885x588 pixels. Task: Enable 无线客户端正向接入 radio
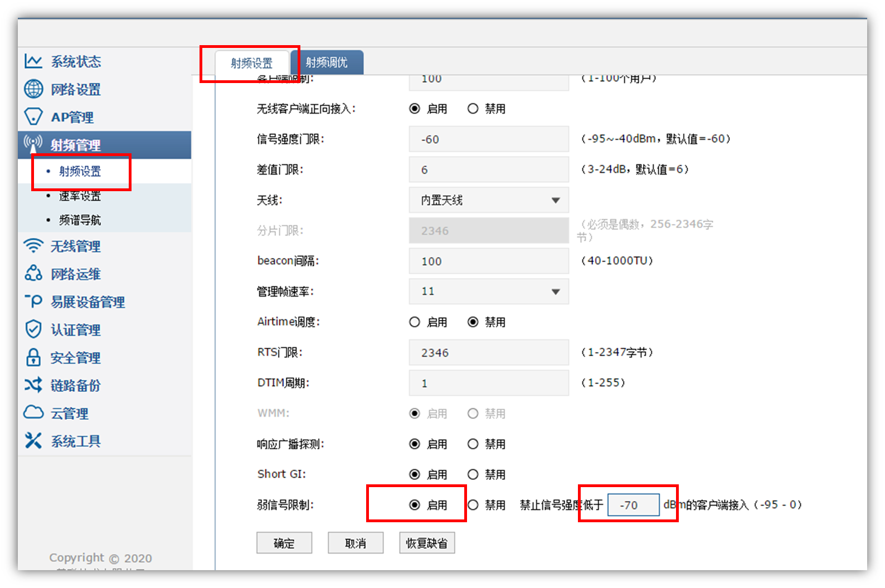tap(415, 109)
